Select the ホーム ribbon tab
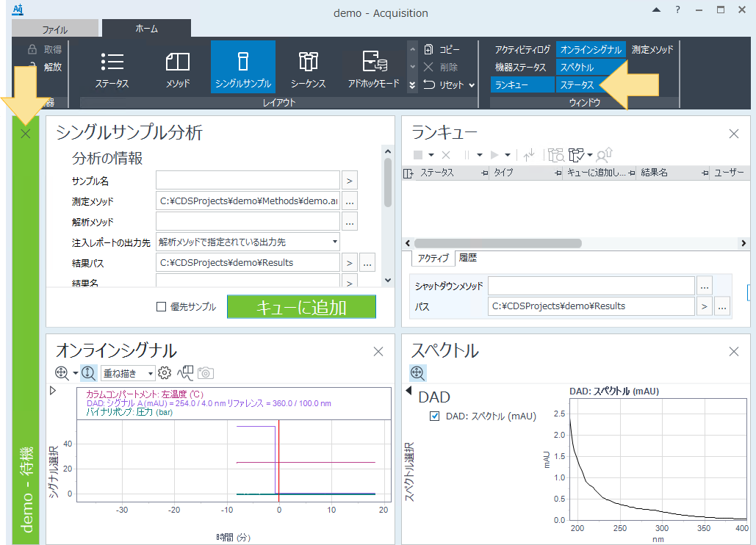The width and height of the screenshot is (756, 545). pos(147,29)
